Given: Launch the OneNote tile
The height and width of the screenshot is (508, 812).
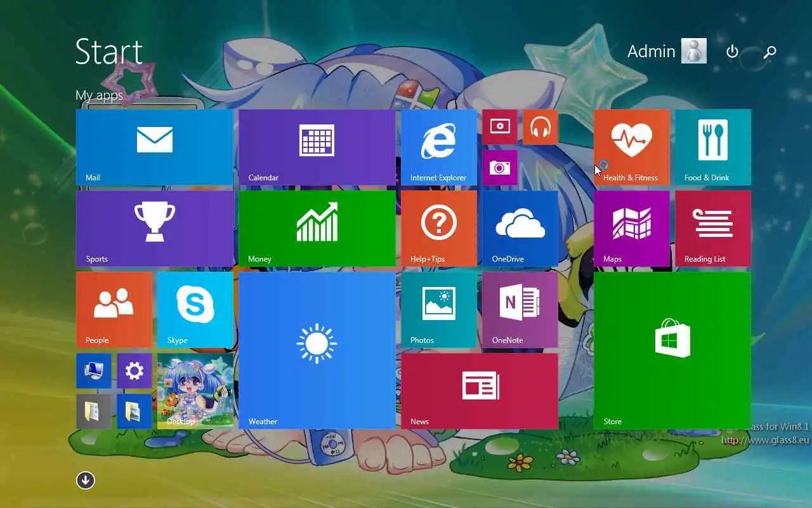Looking at the screenshot, I should coord(520,310).
